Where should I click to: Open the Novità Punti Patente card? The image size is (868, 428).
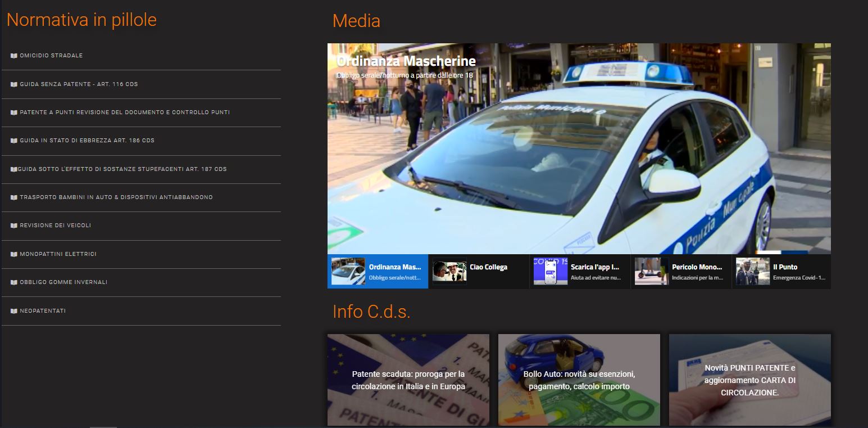(x=749, y=380)
